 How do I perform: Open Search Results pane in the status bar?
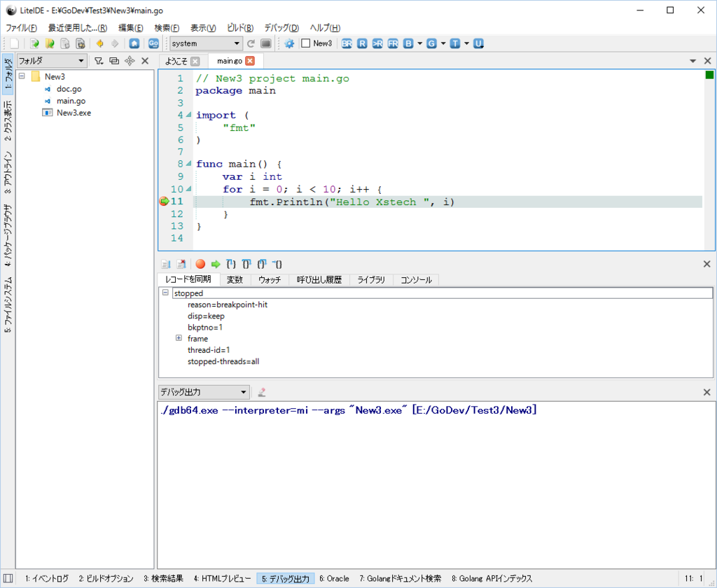click(163, 578)
